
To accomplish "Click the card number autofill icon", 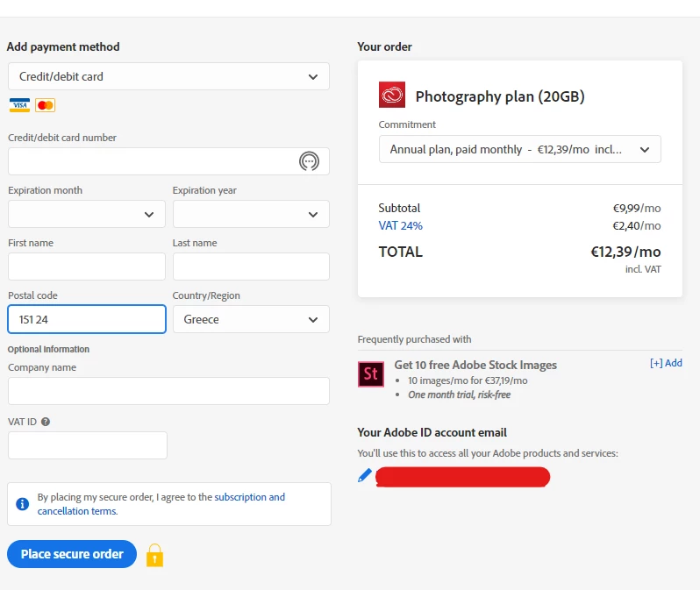I will 309,161.
